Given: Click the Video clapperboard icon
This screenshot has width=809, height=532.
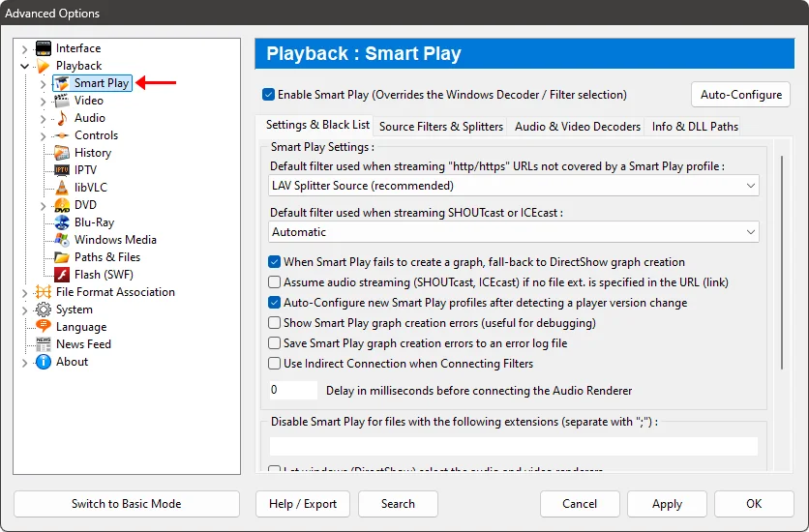Looking at the screenshot, I should 62,101.
